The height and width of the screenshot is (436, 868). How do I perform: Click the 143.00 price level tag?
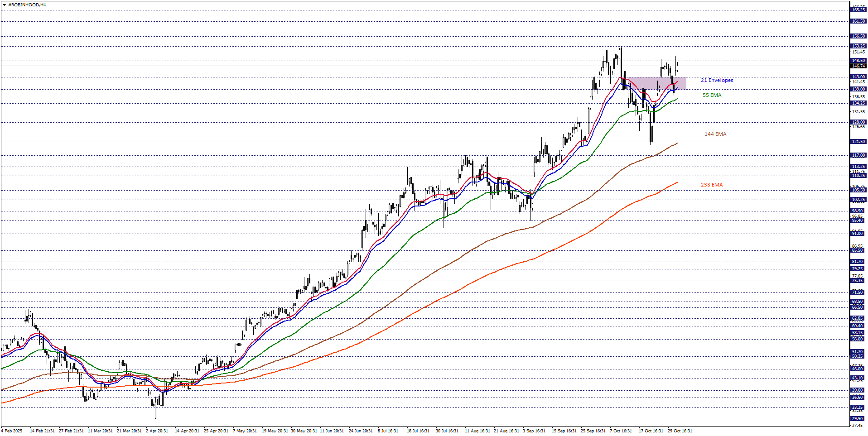click(858, 77)
